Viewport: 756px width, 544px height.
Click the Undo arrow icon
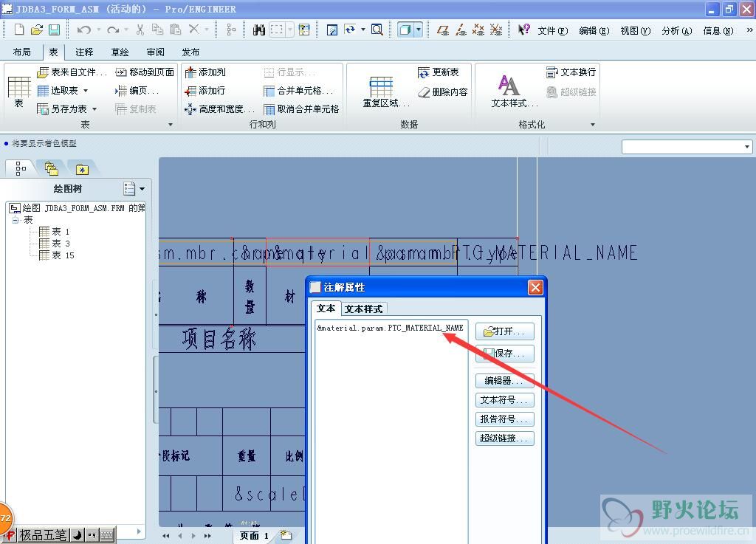coord(83,30)
